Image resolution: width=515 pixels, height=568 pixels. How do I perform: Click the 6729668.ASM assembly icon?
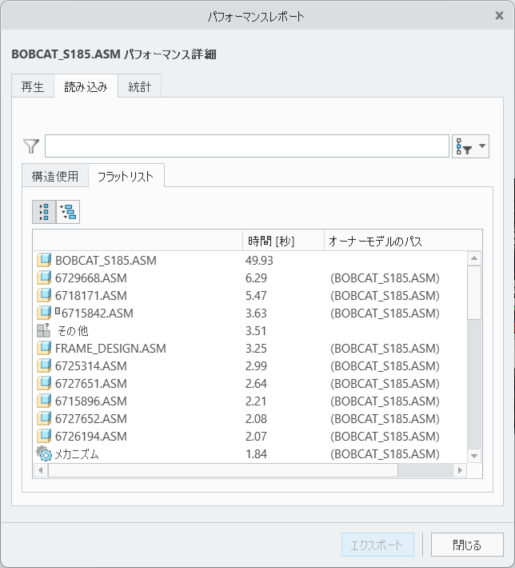pos(44,278)
